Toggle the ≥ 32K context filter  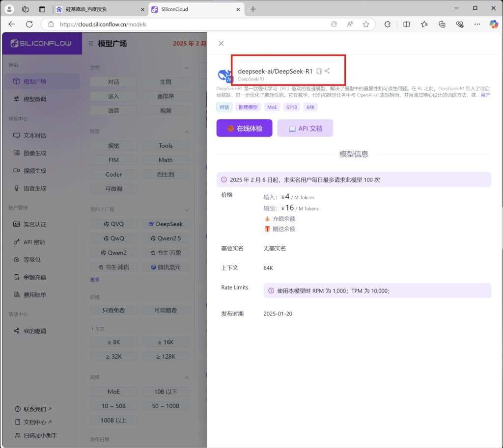point(113,357)
